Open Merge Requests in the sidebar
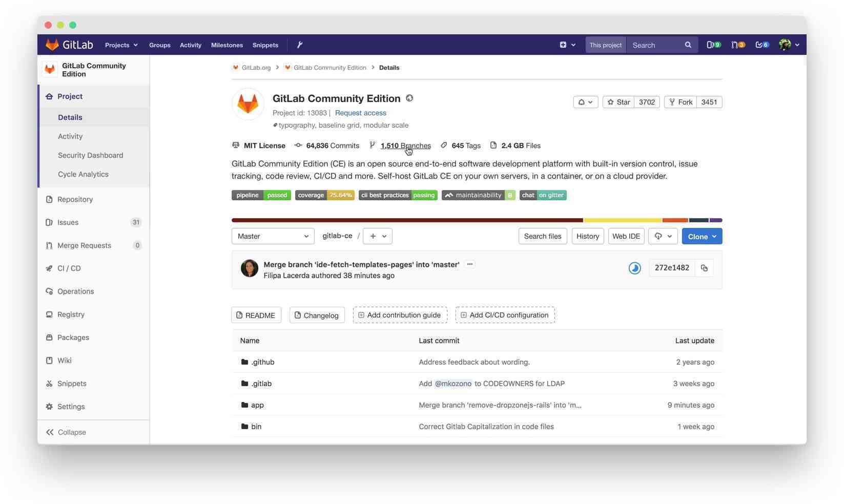 [84, 245]
